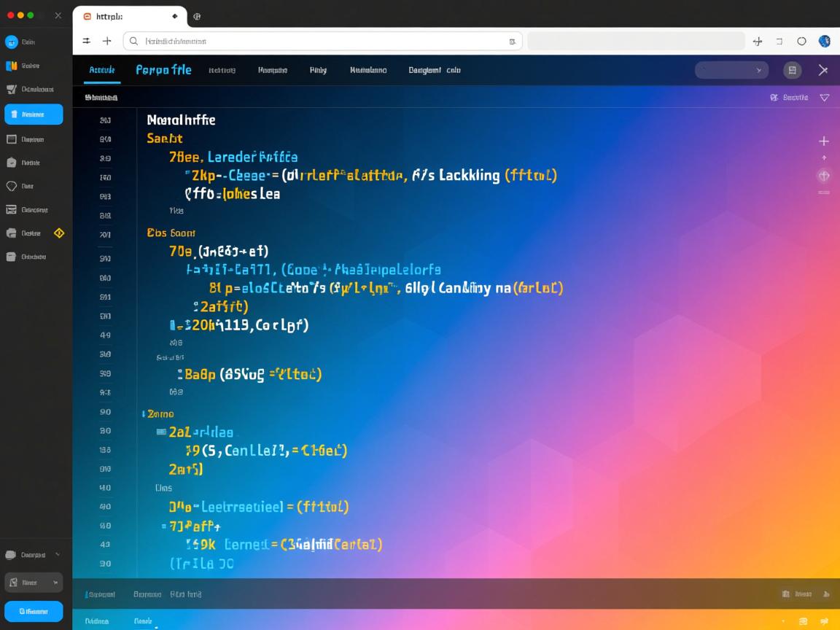Select the highlighted blue sidebar item
The height and width of the screenshot is (630, 840).
coord(34,114)
